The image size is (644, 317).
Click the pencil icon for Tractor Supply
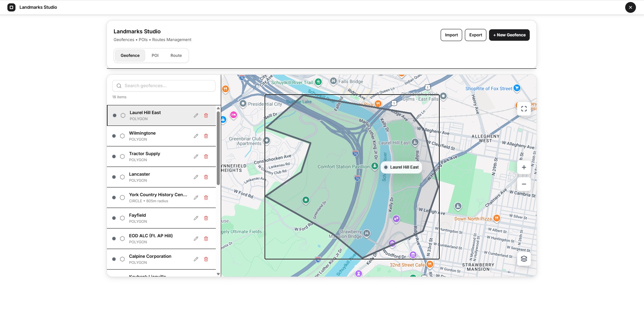(196, 156)
